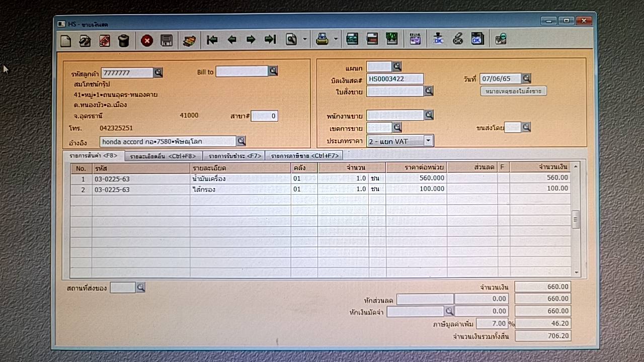This screenshot has height=362, width=644.
Task: Click the trash can delete icon
Action: tap(124, 40)
